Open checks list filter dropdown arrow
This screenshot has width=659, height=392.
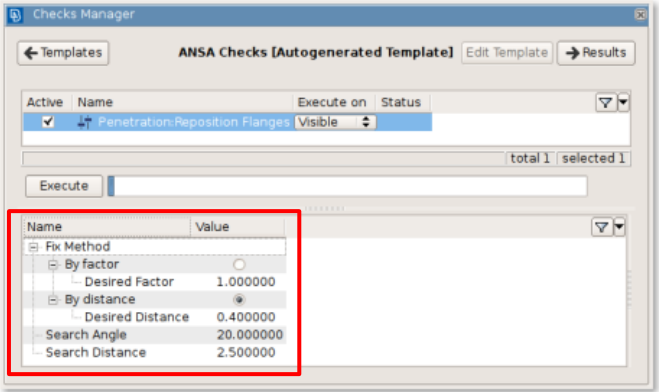click(623, 103)
